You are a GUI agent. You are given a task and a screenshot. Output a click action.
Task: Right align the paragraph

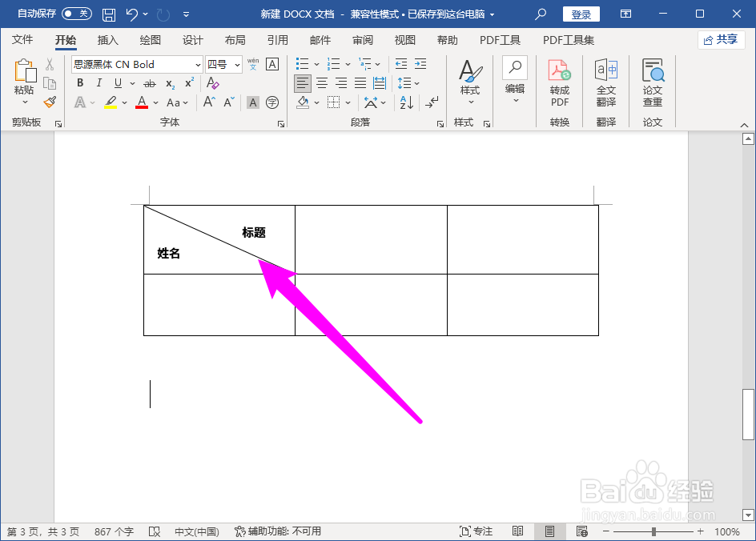tap(341, 83)
